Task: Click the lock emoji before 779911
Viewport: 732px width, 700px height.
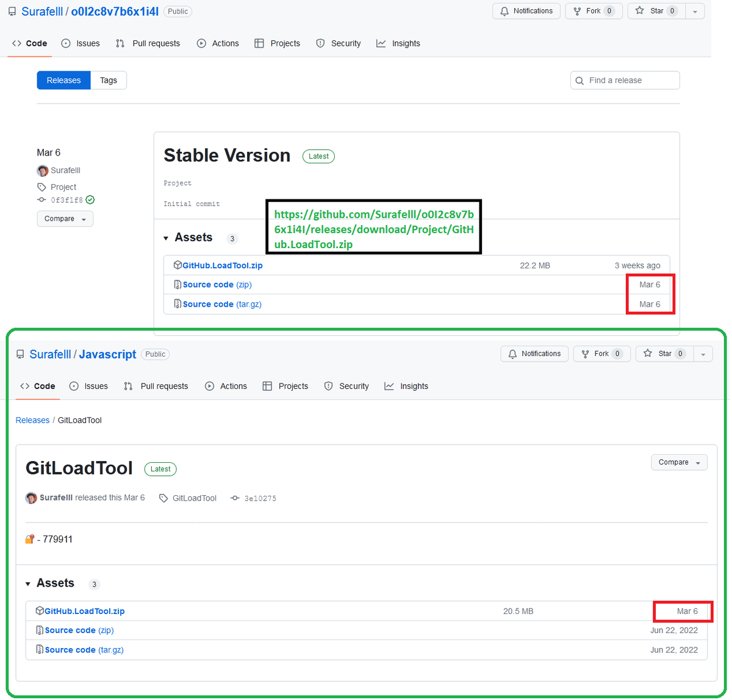Action: tap(30, 539)
